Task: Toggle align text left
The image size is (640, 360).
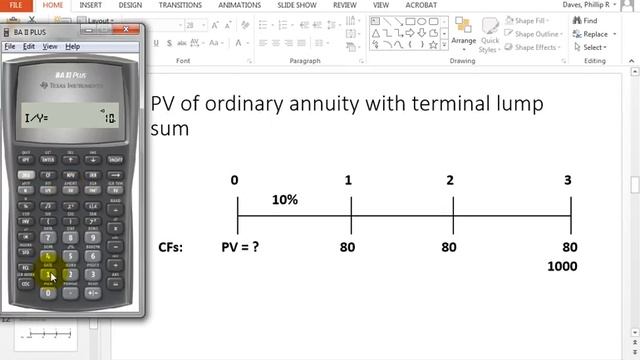Action: 263,43
